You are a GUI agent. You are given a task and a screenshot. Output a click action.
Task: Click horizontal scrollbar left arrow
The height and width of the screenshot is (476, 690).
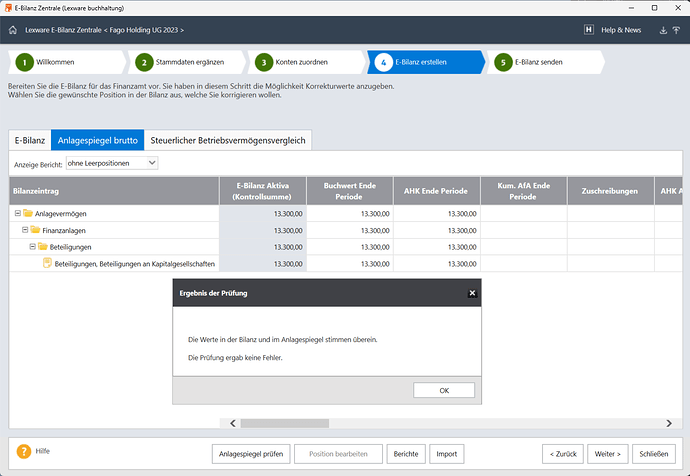[233, 423]
